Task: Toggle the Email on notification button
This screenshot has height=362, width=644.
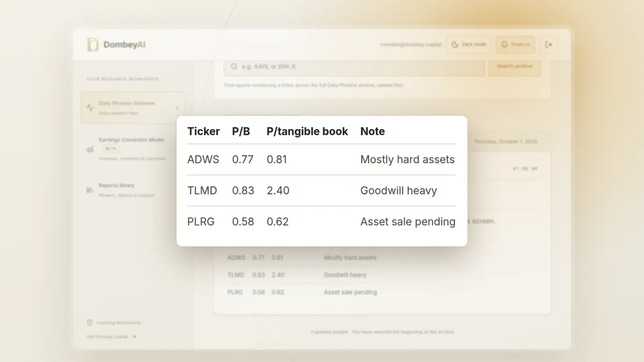Action: tap(516, 45)
